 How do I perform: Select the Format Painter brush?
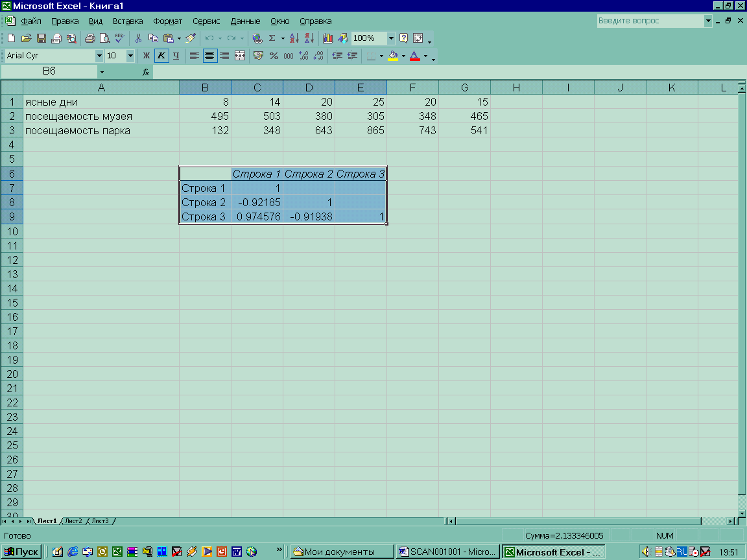click(x=191, y=38)
